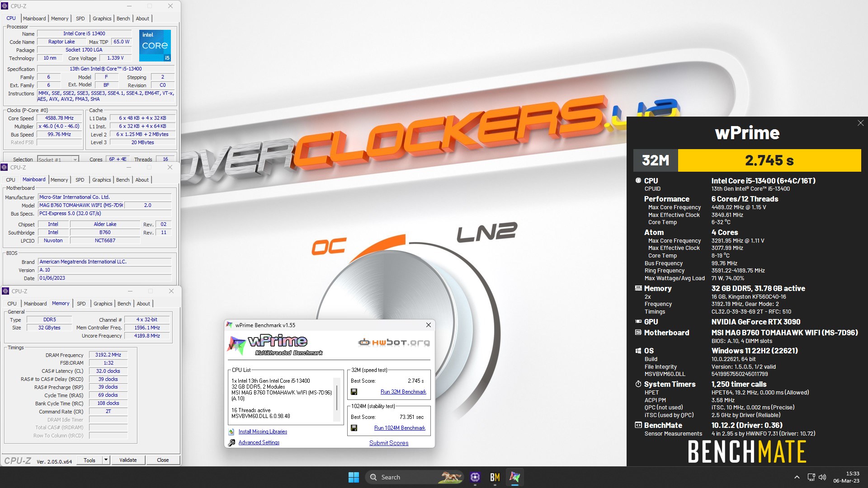Click the save icon under the 1024M best score

[354, 428]
